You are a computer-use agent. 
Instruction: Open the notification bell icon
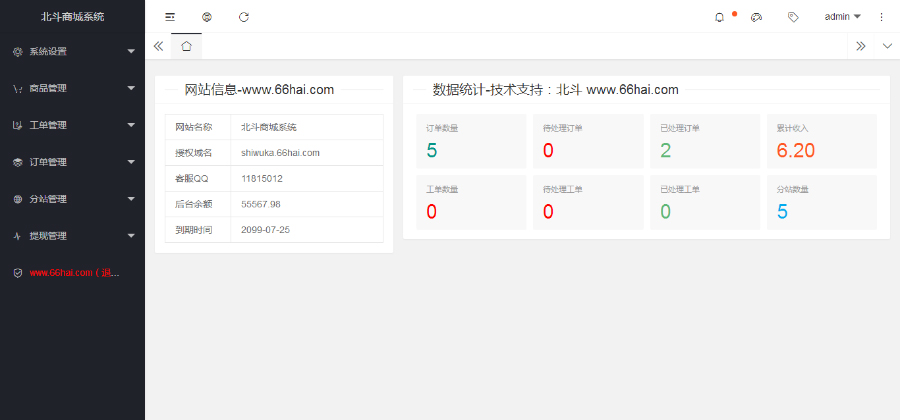719,17
